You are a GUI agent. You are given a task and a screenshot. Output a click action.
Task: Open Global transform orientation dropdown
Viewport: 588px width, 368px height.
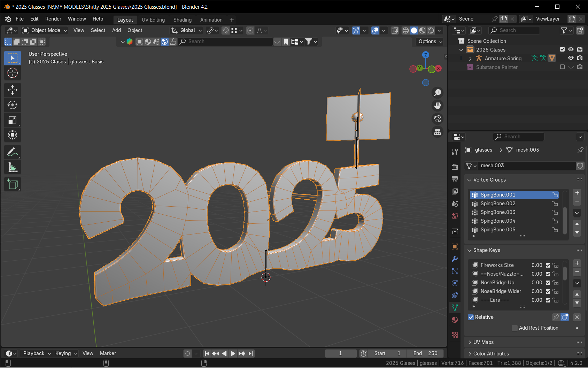pyautogui.click(x=187, y=30)
